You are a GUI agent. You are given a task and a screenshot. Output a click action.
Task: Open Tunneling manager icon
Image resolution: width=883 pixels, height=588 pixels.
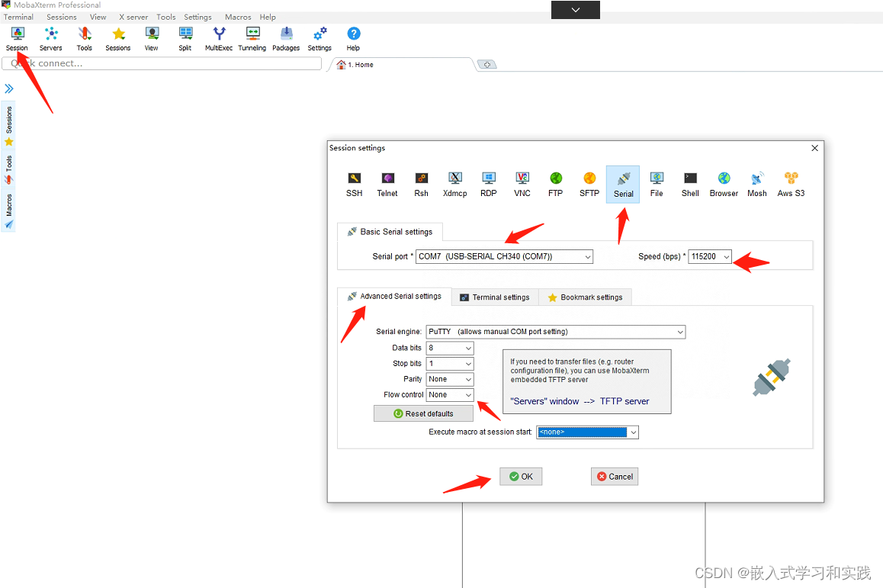[x=252, y=39]
